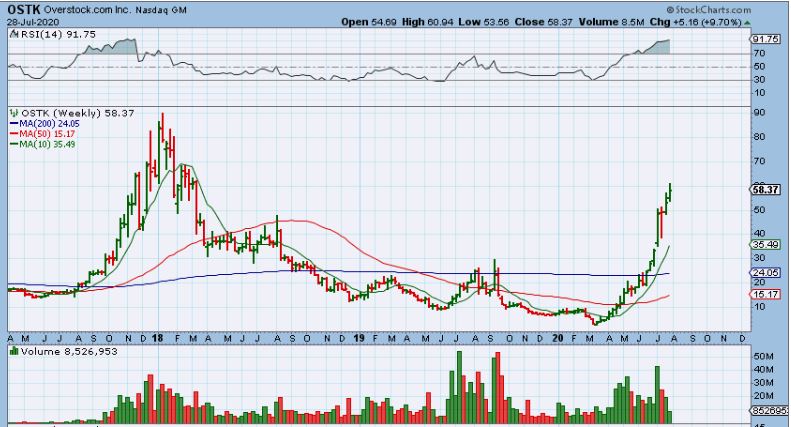Screen dimensions: 791x427
Task: Select the MA(50) 15.17 legend entry
Action: tap(42, 134)
